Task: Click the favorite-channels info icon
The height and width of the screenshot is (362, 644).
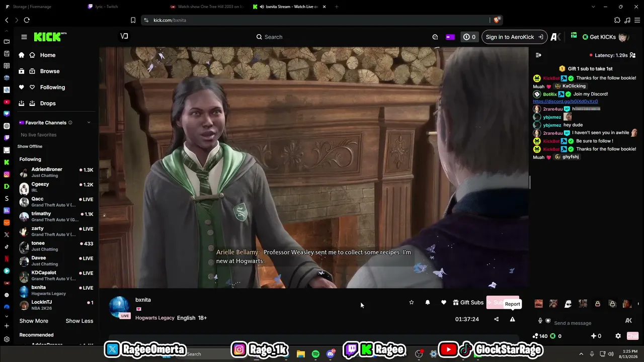Action: [70, 123]
